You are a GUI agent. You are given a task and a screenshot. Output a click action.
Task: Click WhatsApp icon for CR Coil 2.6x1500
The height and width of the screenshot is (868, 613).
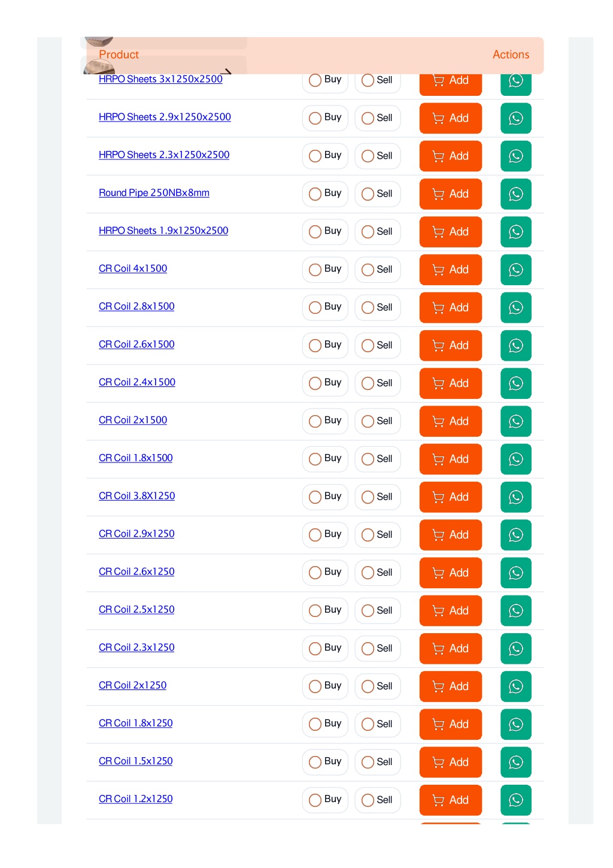(515, 346)
